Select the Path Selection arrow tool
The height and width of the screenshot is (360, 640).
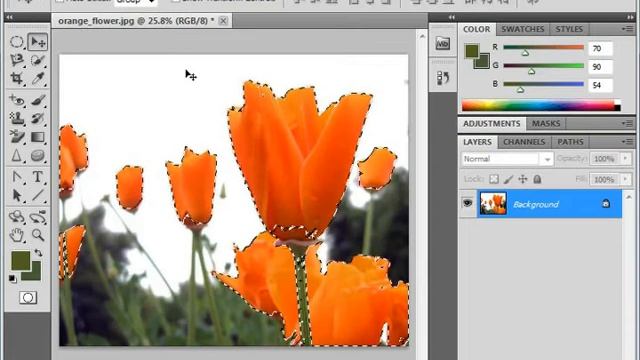click(x=17, y=195)
